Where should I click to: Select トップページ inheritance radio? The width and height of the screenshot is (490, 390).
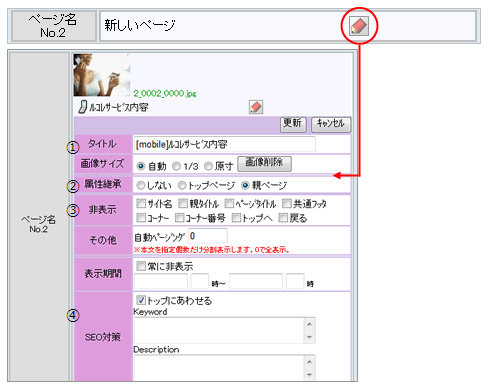[x=182, y=185]
